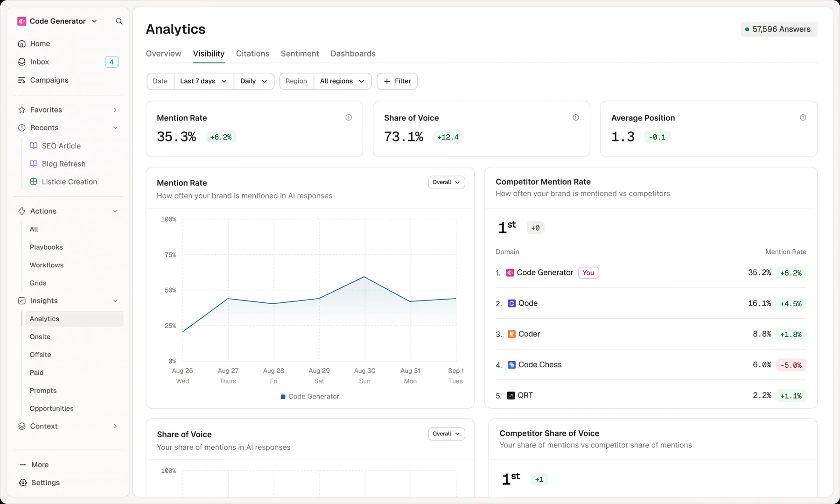
Task: Collapse the Recents section chevron
Action: (x=115, y=128)
